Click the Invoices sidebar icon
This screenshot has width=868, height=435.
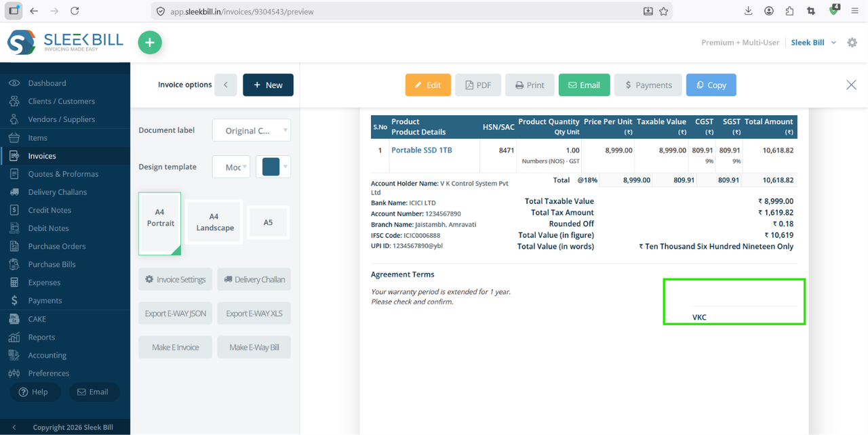point(14,156)
